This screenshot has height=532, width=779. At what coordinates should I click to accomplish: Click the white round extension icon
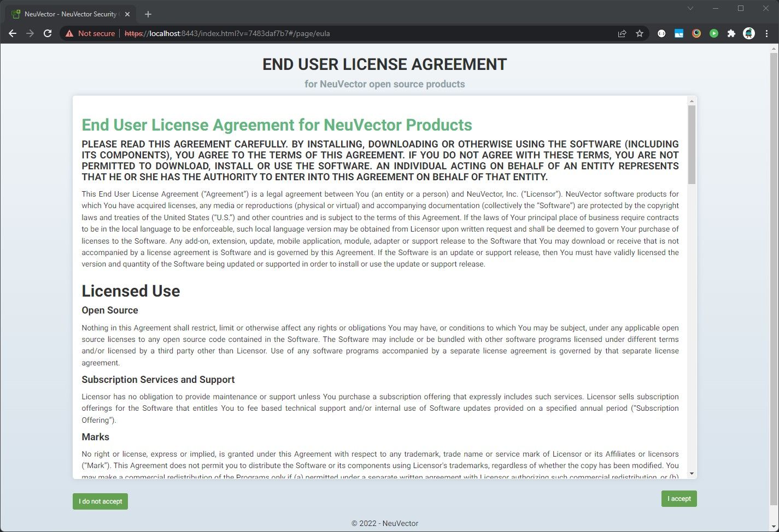pyautogui.click(x=661, y=33)
